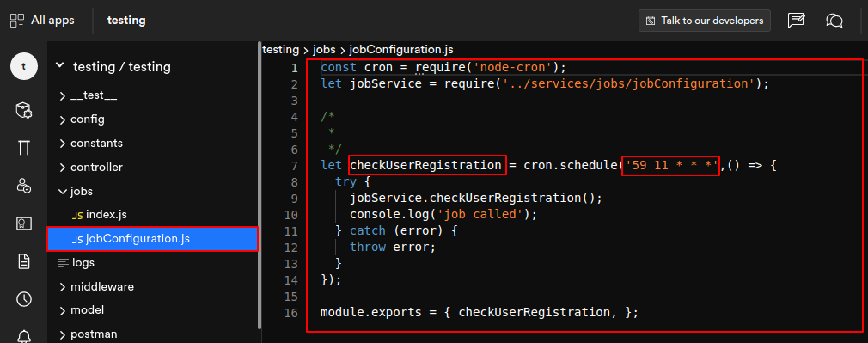Open the cube settings icon in sidebar
Screen dimensions: 868x343
pos(24,110)
